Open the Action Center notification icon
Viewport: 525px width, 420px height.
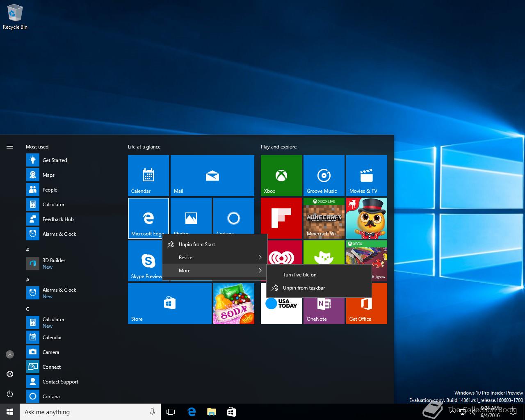coord(512,412)
